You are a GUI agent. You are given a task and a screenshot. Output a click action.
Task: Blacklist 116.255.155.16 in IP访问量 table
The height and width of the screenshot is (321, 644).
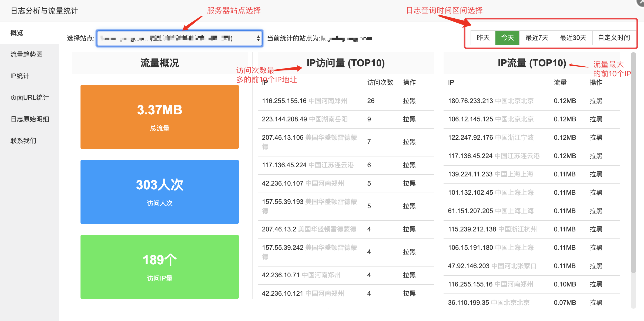coord(409,101)
